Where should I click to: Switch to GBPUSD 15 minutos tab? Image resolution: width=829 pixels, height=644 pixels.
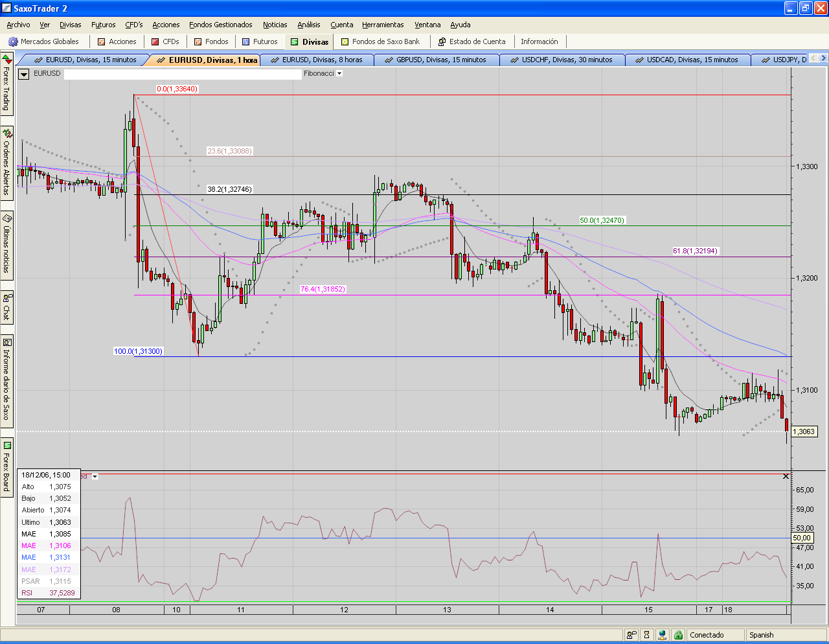435,60
